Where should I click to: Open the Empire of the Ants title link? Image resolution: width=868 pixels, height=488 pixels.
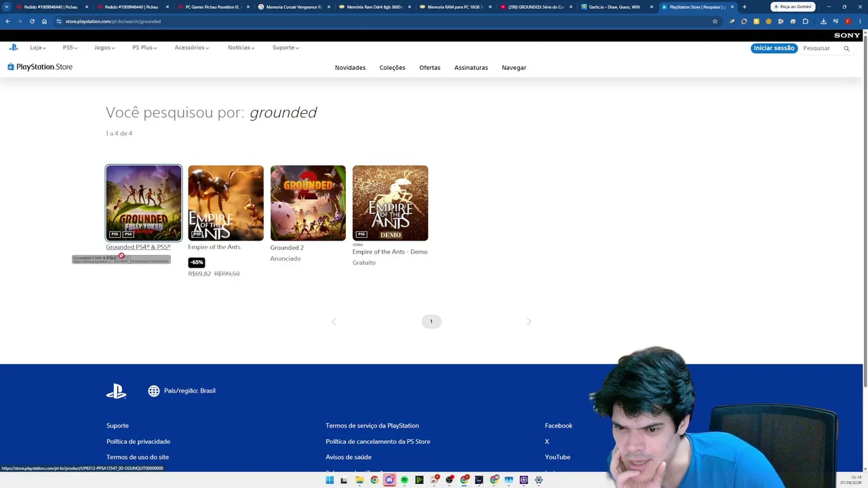click(214, 247)
